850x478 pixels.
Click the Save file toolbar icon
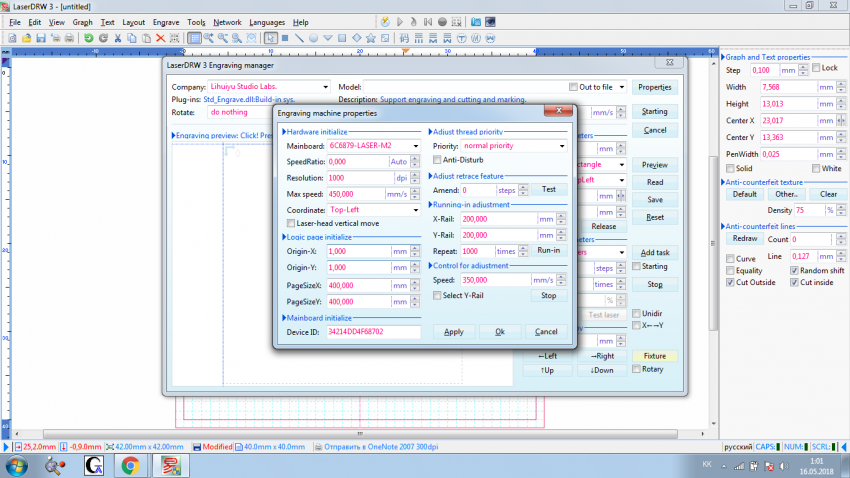(x=40, y=38)
